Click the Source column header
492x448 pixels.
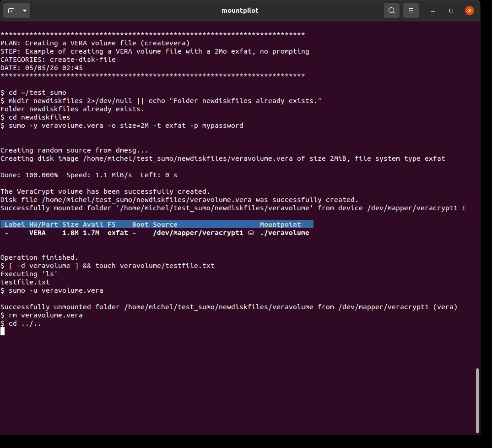pos(165,224)
